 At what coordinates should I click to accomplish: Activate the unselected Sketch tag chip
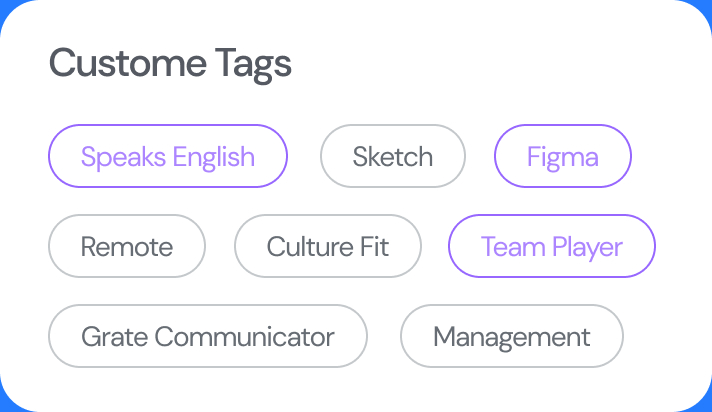(392, 157)
